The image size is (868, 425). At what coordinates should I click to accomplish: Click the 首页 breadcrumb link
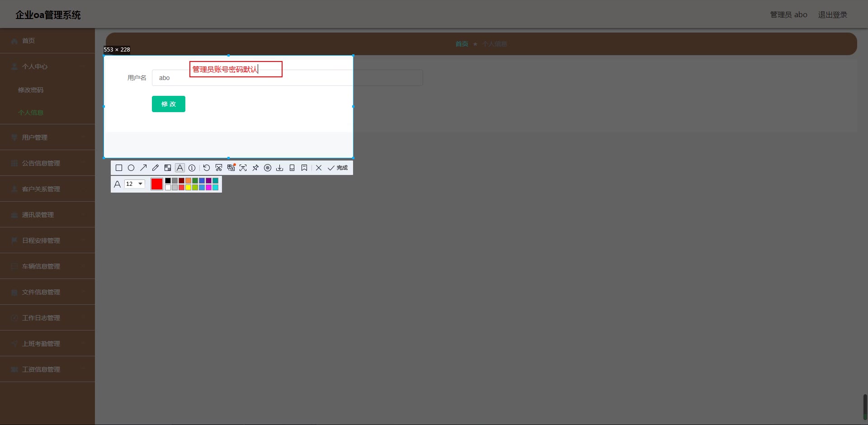(462, 44)
